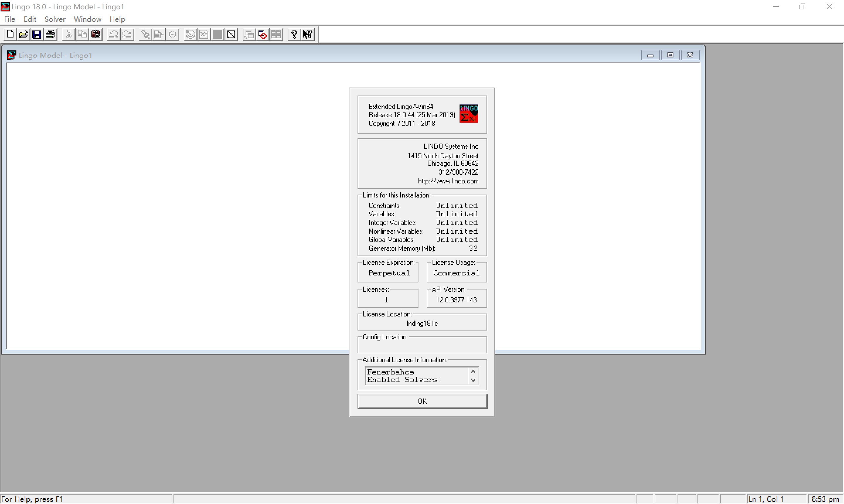The width and height of the screenshot is (844, 504).
Task: Click the Help Topics question mark icon
Action: (294, 34)
